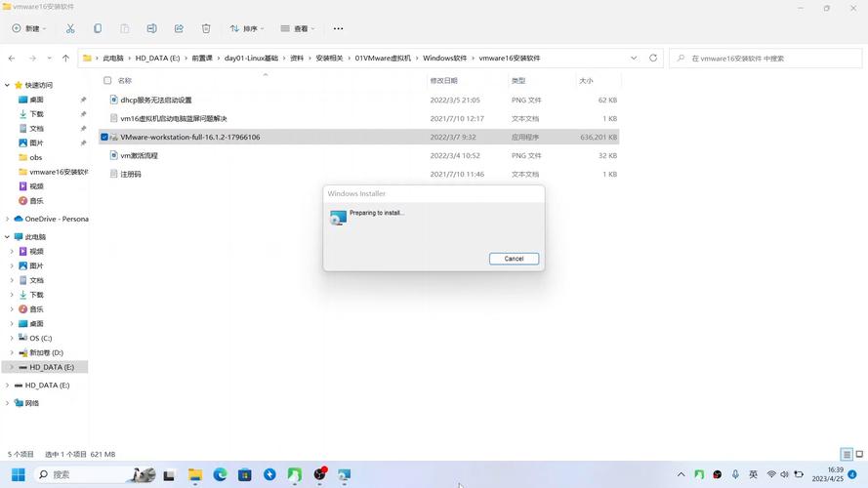Sort by the 名称 column header

[125, 81]
